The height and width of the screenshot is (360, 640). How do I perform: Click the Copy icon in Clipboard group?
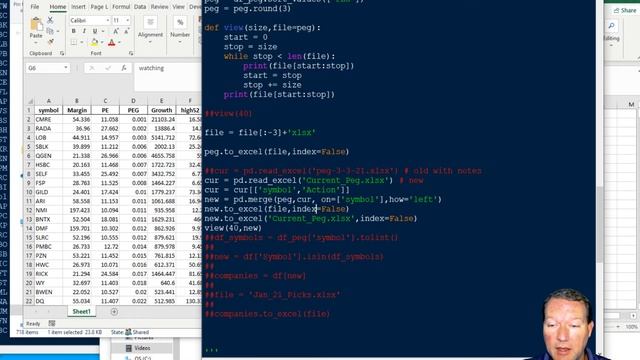(49, 31)
